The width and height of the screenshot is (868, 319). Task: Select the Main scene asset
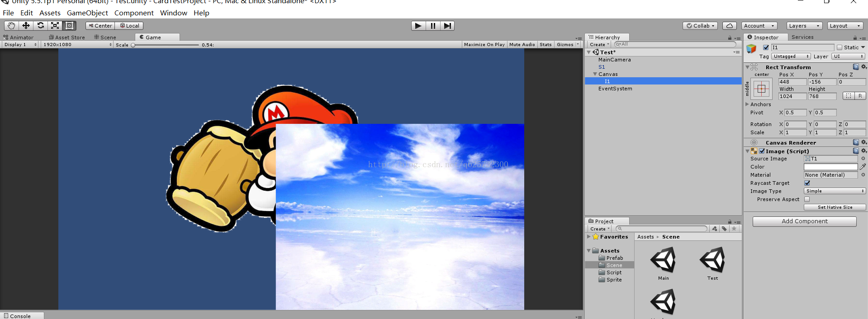click(x=663, y=264)
